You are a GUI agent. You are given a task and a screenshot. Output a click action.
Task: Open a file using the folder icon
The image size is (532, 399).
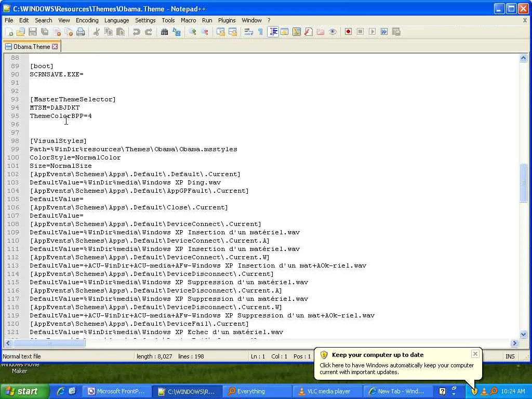tap(21, 32)
